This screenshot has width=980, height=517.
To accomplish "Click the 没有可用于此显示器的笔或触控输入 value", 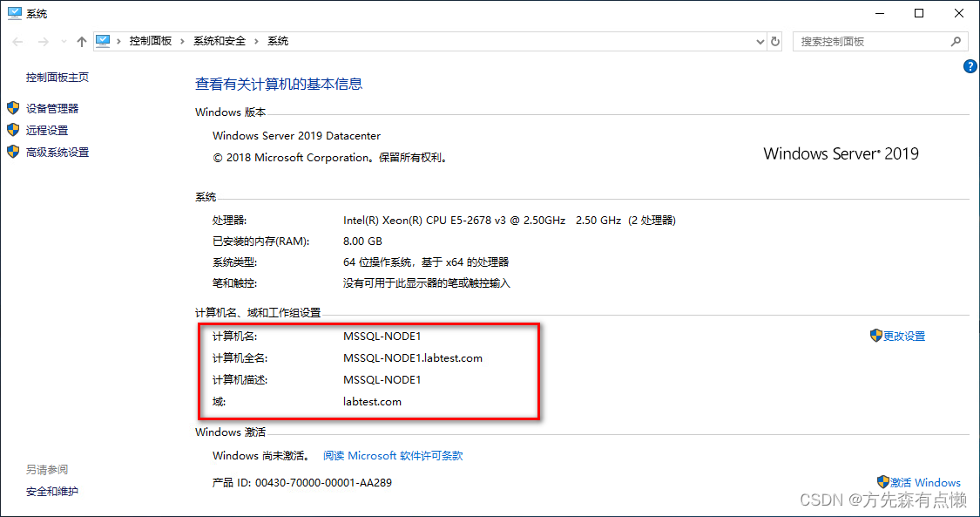I will click(x=426, y=283).
